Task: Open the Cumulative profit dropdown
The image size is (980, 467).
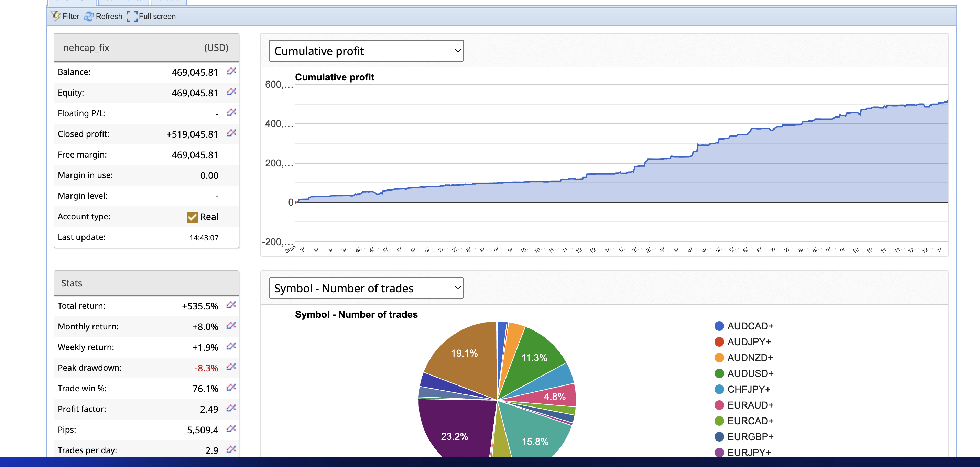Action: [366, 51]
